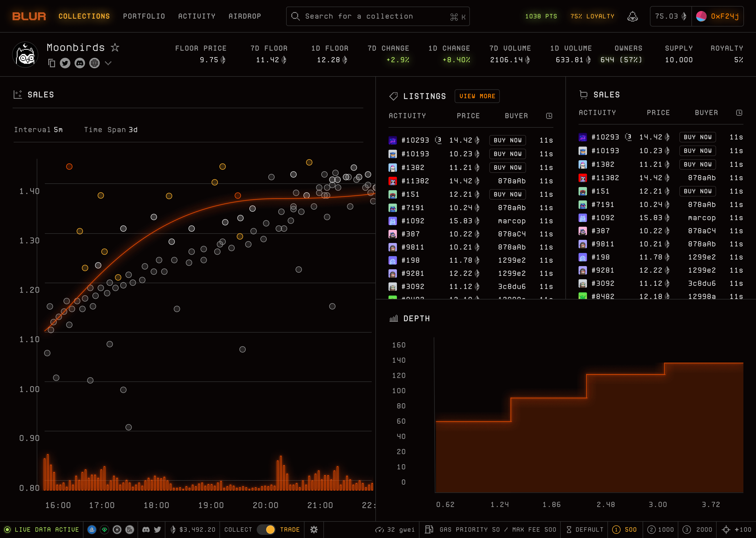Go to the AIRDROP tab
756x538 pixels.
tap(245, 16)
